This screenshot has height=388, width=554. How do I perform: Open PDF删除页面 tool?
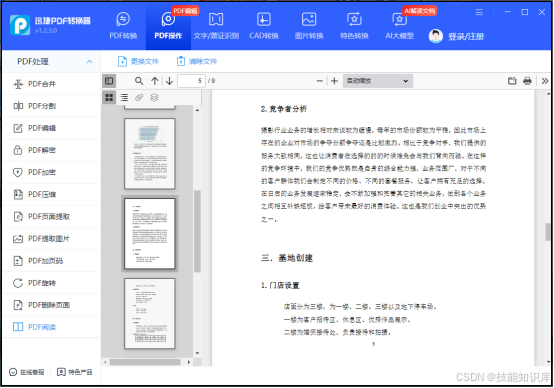pyautogui.click(x=51, y=305)
